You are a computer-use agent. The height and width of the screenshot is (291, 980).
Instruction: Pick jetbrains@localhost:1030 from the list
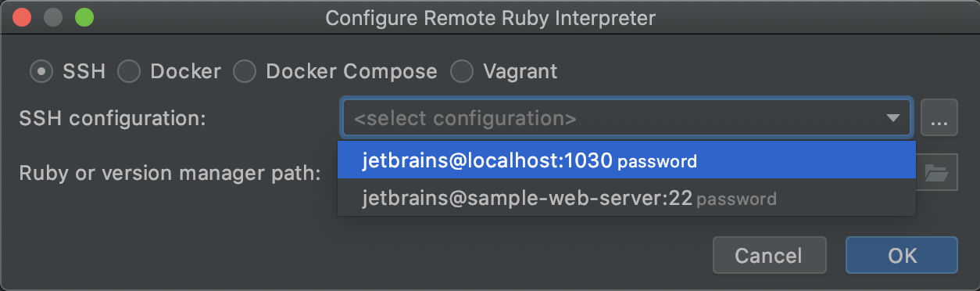coord(627,161)
